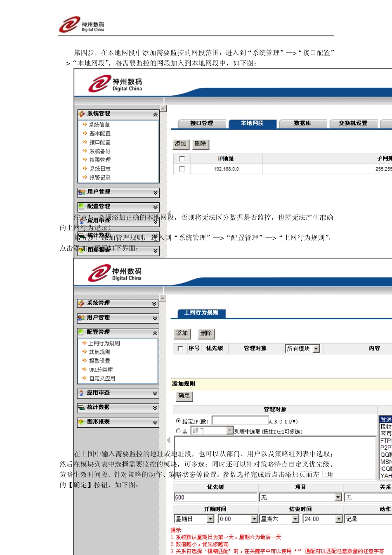Check the header checkbox beside IP地址 column
The image size is (392, 555).
(182, 159)
